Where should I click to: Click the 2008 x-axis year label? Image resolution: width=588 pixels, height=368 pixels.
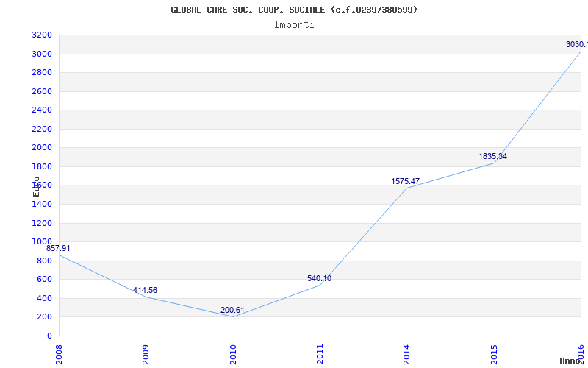pyautogui.click(x=59, y=354)
